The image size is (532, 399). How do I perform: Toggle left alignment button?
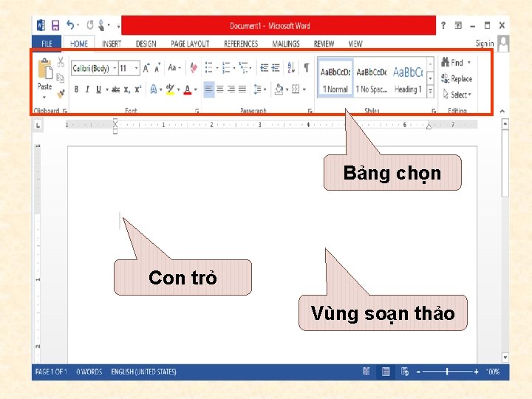208,89
